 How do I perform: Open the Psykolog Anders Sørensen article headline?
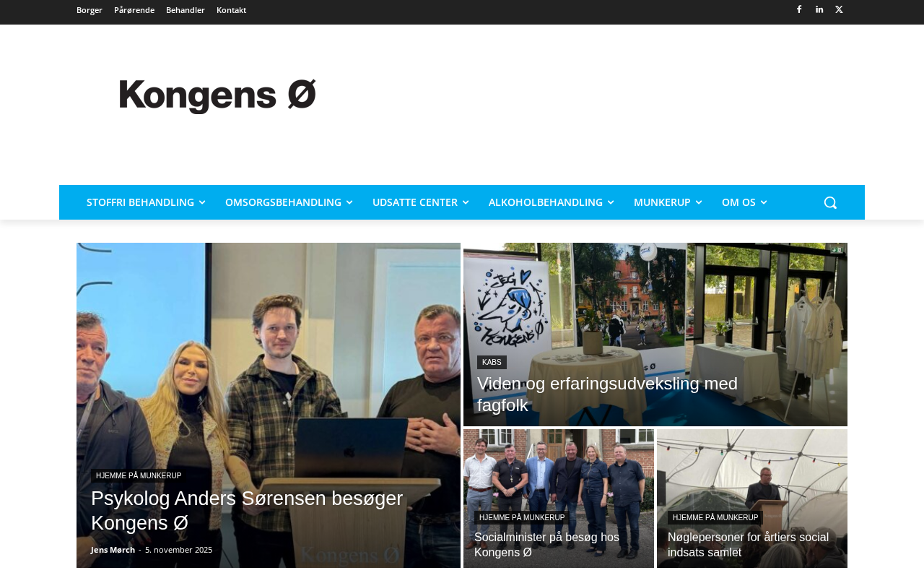point(247,510)
